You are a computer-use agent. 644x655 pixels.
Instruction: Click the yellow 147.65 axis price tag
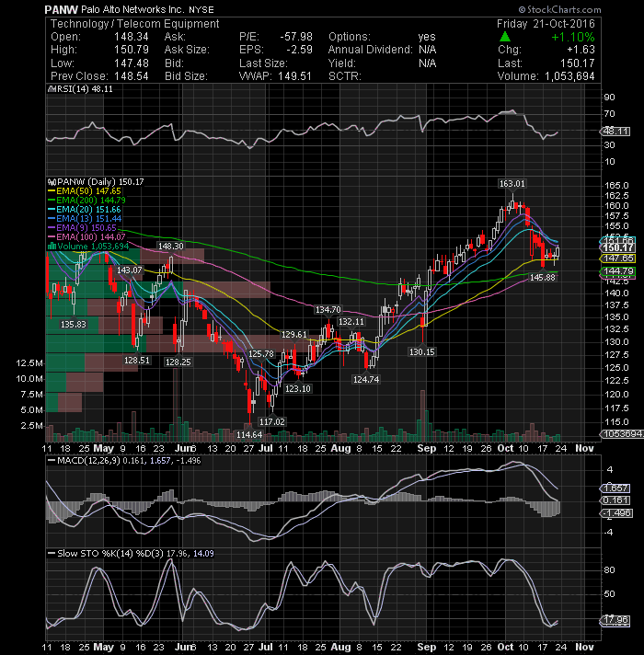618,259
